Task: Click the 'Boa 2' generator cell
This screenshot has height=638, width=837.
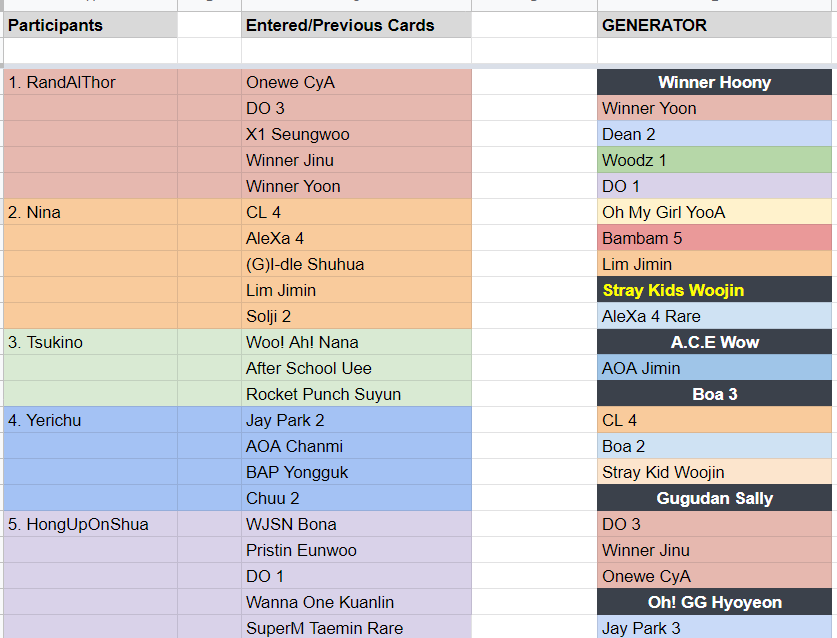Action: click(x=714, y=446)
